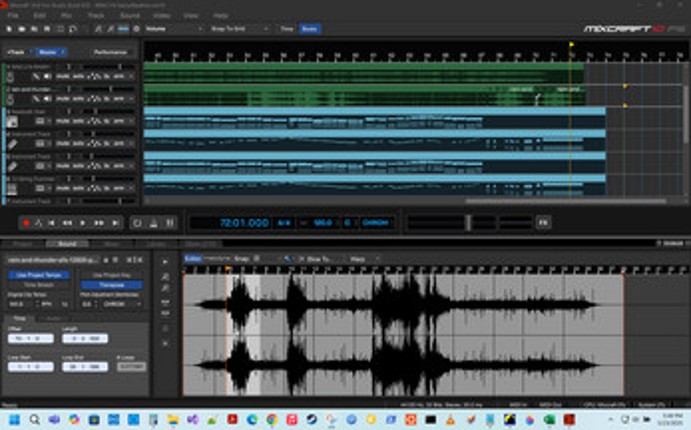
Task: Open the Volume automation dropdown
Action: point(170,30)
